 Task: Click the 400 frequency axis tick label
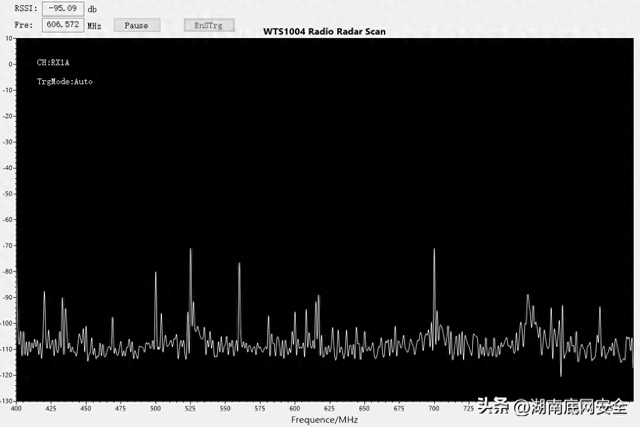[x=16, y=408]
